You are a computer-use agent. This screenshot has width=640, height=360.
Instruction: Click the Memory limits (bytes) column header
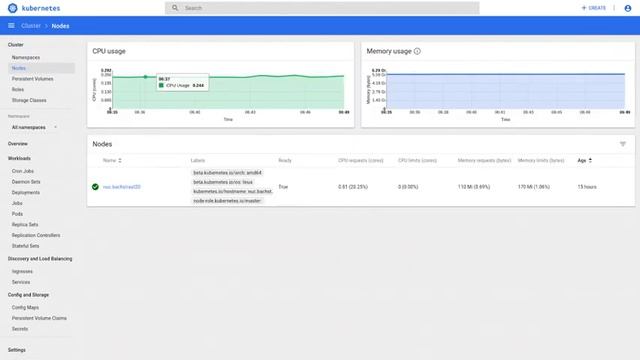(541, 160)
